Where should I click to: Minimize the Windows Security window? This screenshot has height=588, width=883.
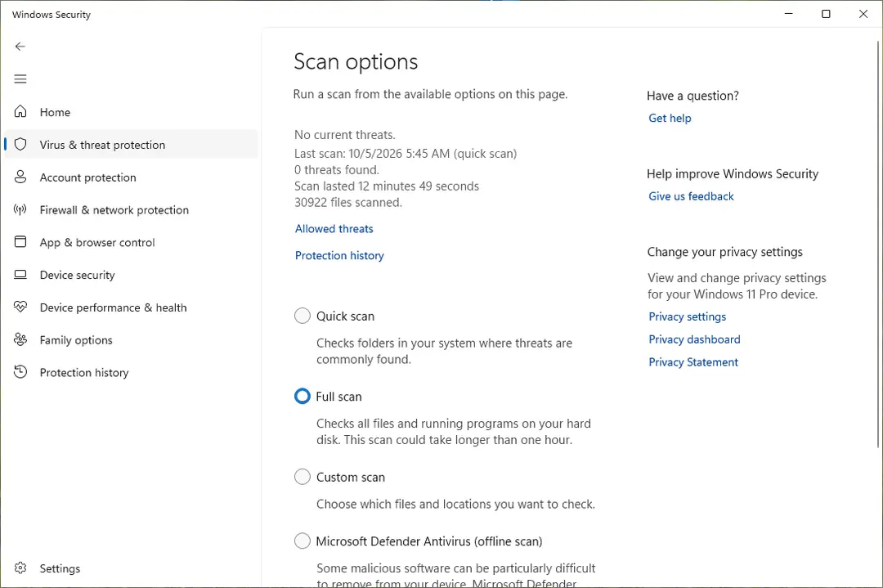789,14
